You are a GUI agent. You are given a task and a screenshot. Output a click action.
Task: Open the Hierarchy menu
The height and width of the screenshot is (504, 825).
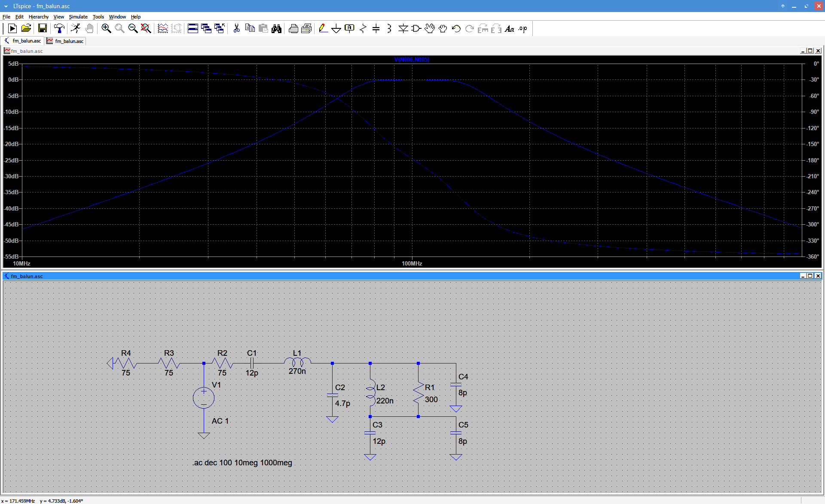tap(39, 17)
